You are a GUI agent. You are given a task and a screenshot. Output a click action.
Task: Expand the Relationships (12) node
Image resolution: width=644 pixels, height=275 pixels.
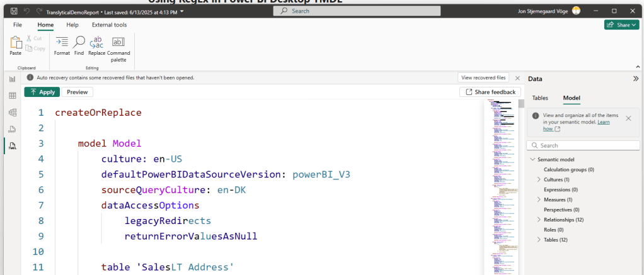coord(539,220)
